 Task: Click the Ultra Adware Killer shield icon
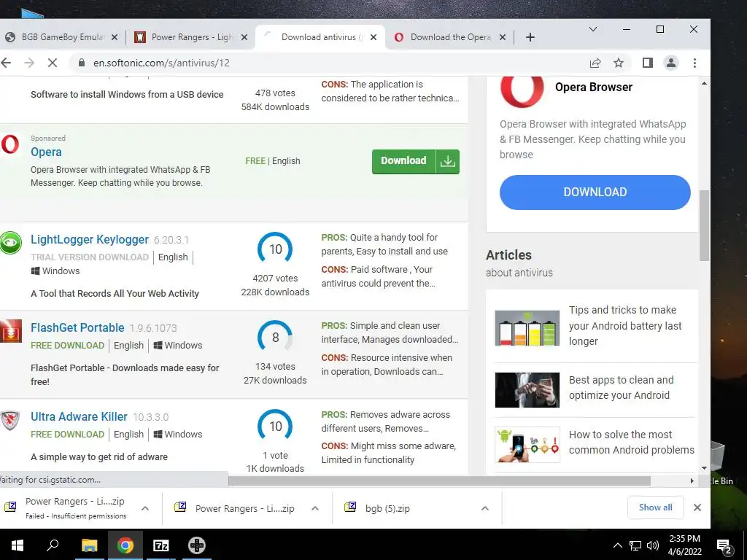point(9,420)
